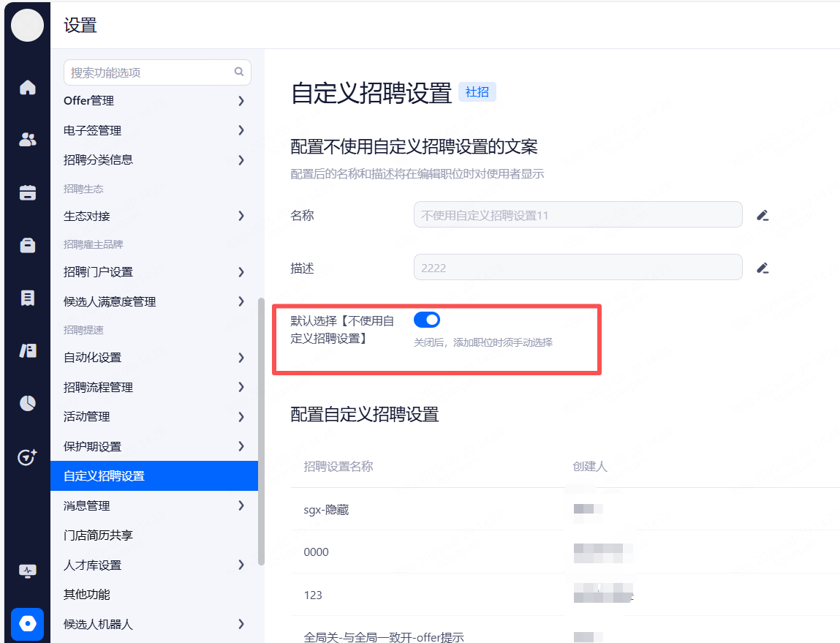Viewport: 840px width, 643px height.
Task: Open the people/candidates icon in left rail
Action: point(28,140)
